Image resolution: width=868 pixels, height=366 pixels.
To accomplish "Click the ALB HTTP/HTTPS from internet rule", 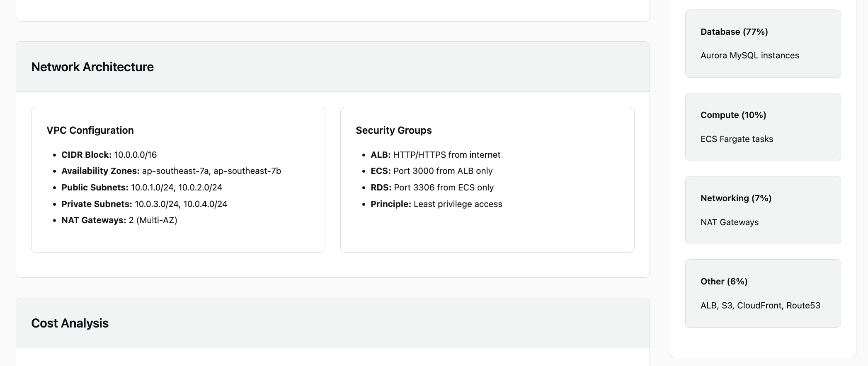I will pos(435,155).
